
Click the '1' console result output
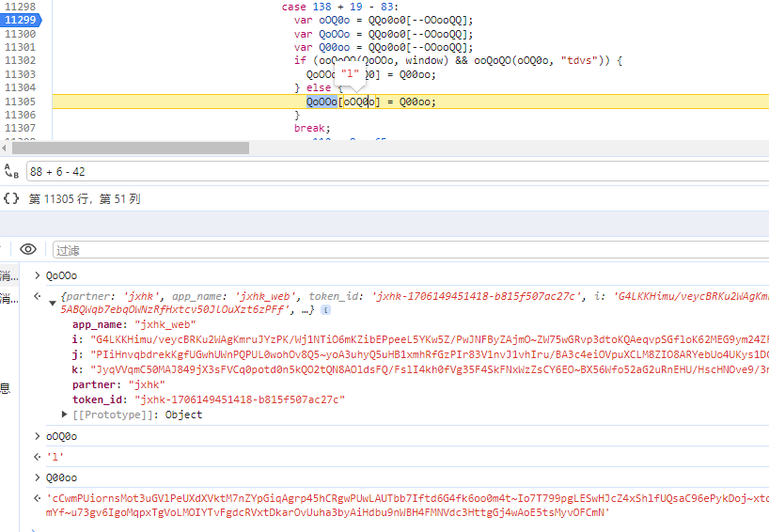click(55, 458)
